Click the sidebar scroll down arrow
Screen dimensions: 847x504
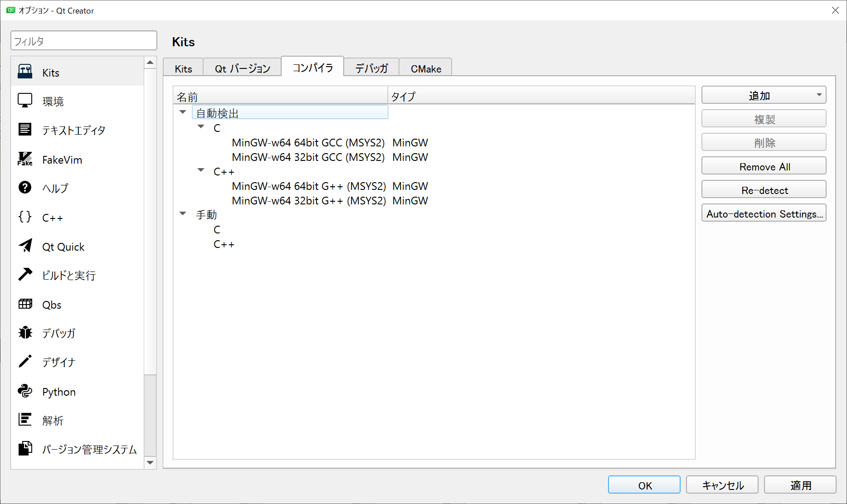[150, 463]
